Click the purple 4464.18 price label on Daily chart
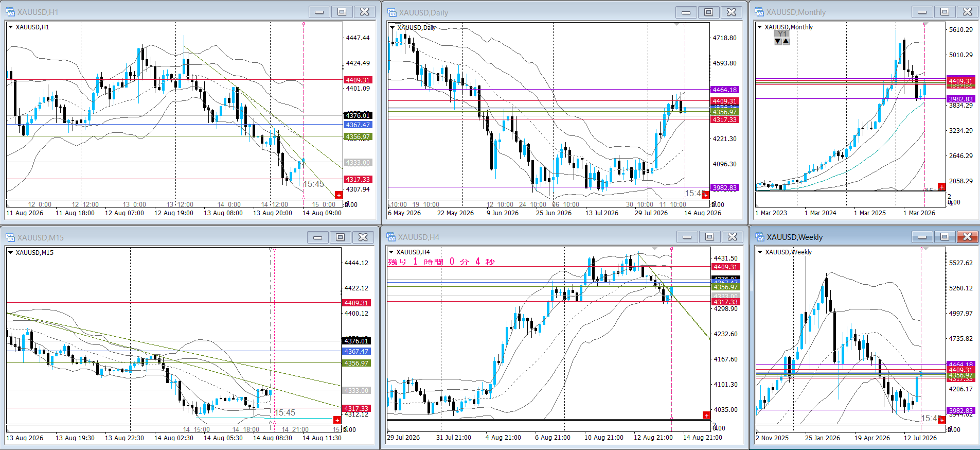Viewport: 980px width, 450px height. tap(725, 90)
